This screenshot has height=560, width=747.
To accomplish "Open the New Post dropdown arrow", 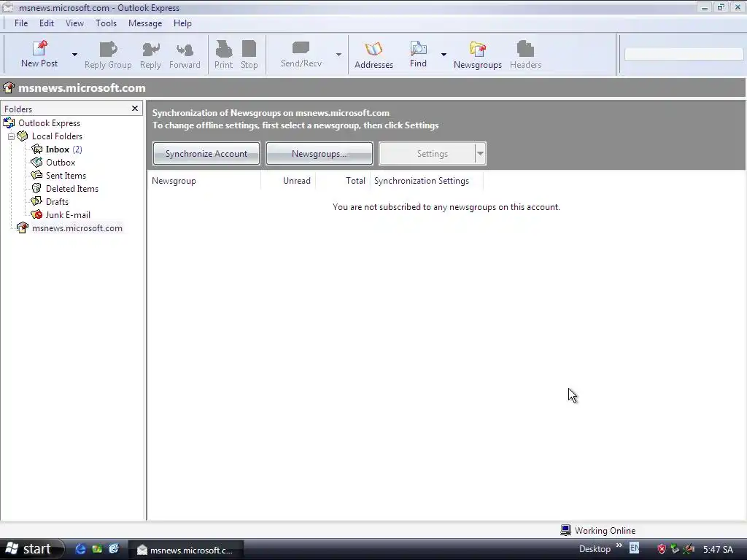I will click(x=74, y=54).
